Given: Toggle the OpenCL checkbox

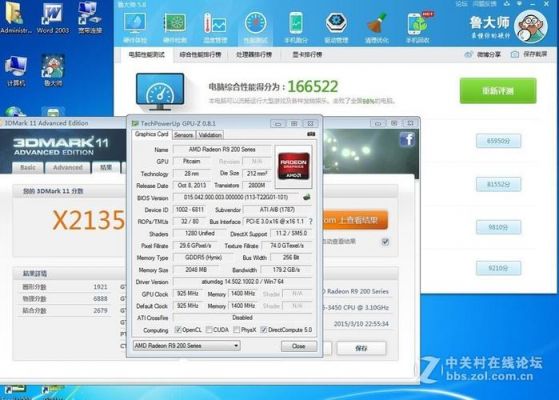Looking at the screenshot, I should (x=178, y=330).
